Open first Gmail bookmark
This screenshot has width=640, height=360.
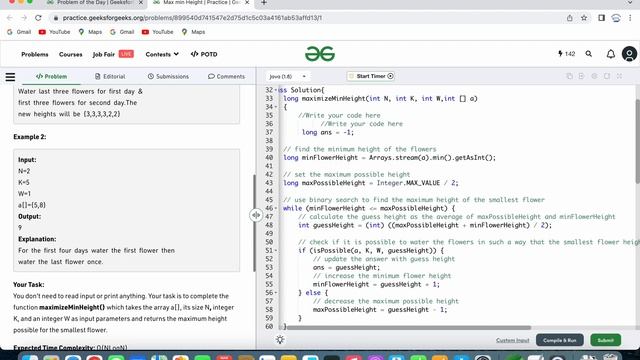[x=19, y=32]
